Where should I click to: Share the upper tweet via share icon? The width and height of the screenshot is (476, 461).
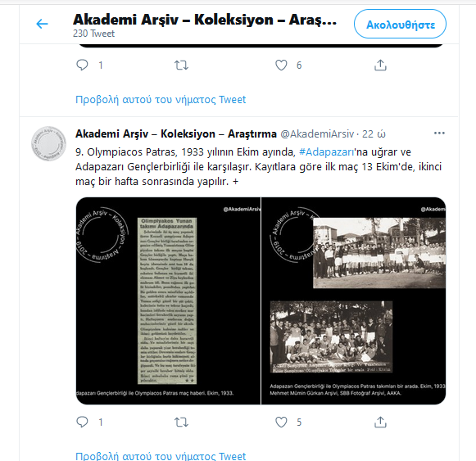[380, 66]
